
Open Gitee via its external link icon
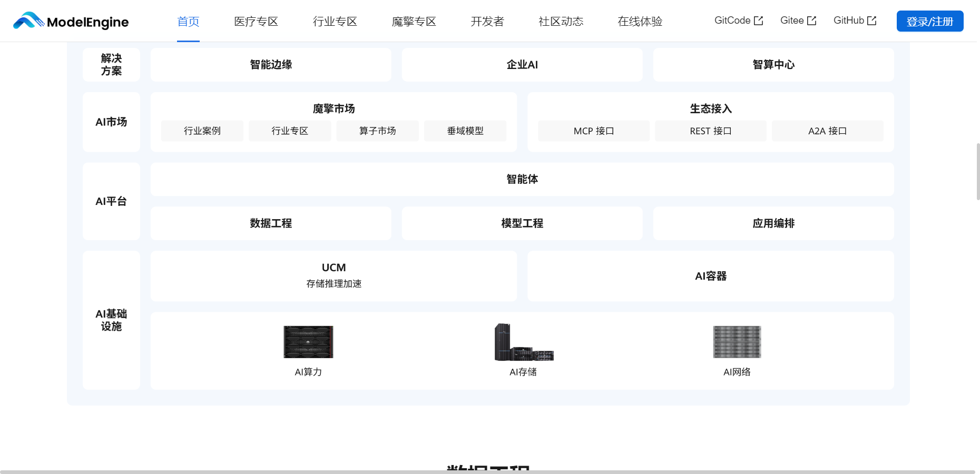[x=812, y=20]
